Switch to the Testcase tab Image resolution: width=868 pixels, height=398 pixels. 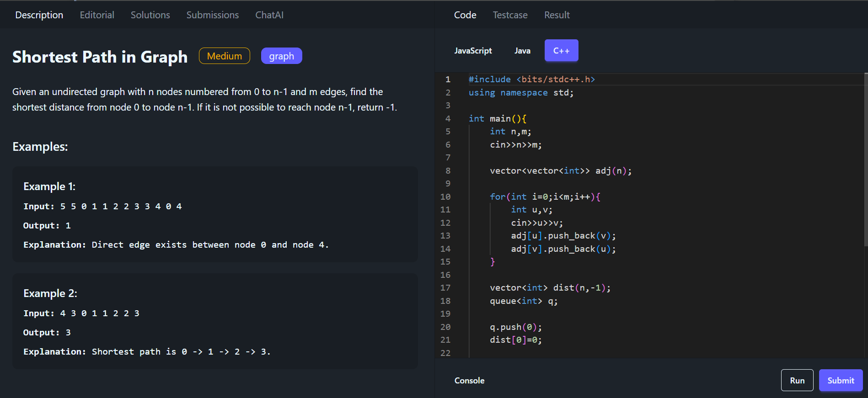(x=510, y=15)
